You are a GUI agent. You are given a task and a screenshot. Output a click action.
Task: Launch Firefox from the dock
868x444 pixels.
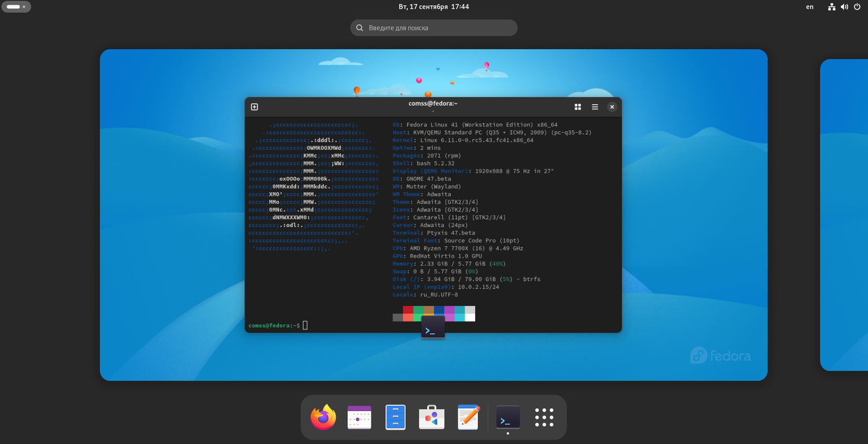pos(323,417)
